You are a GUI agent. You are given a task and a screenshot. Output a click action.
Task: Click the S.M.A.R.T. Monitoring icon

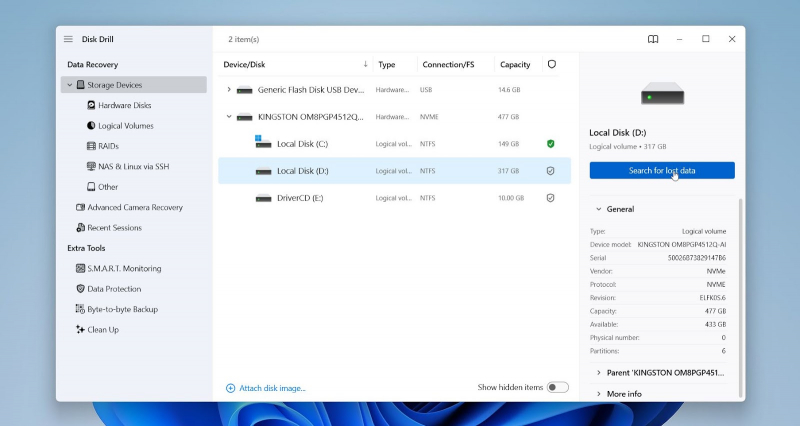(x=80, y=268)
